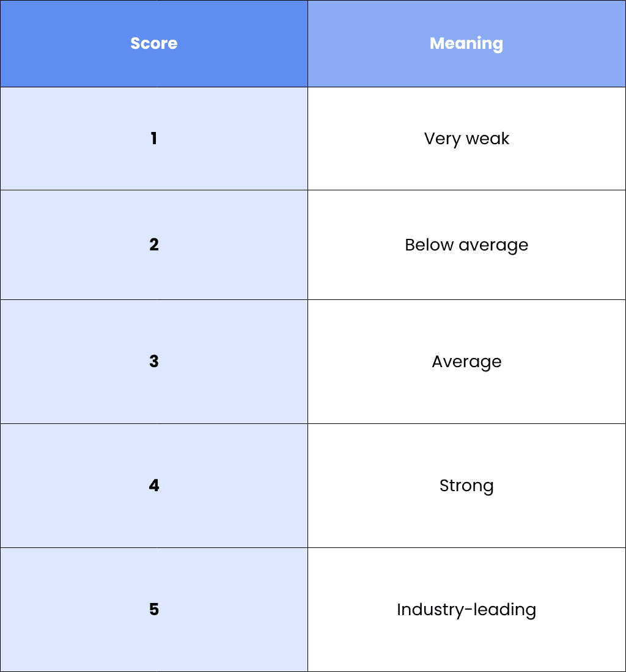Click the Average meaning cell
The height and width of the screenshot is (672, 626).
pos(466,362)
